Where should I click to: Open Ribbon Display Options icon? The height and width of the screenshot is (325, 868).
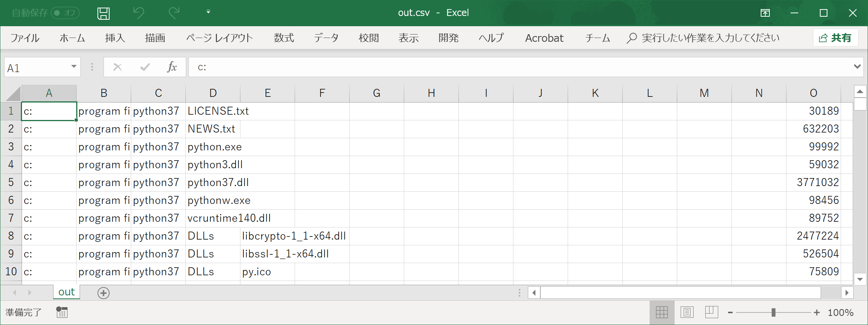(x=765, y=13)
